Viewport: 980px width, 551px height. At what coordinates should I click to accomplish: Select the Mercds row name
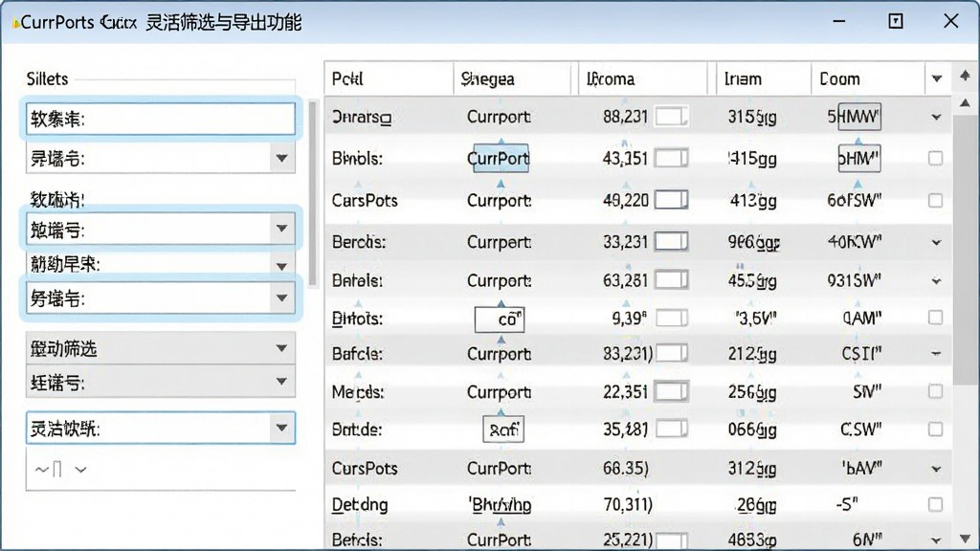pos(358,391)
